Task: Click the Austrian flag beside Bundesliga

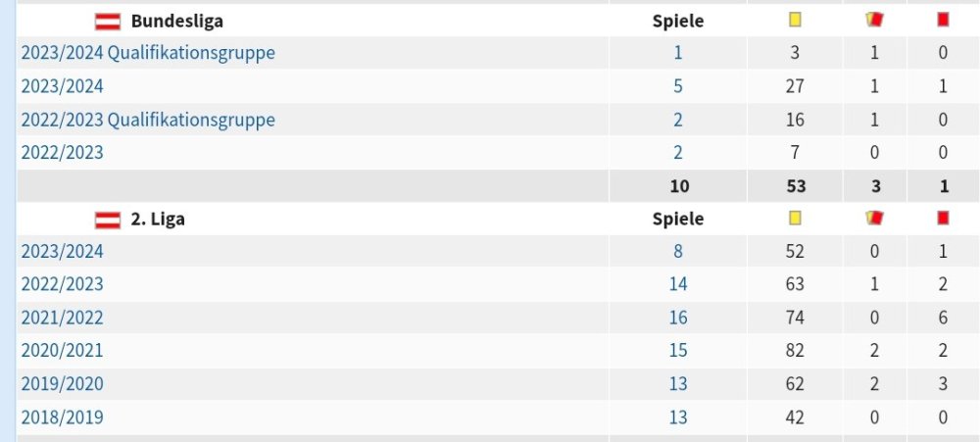Action: click(107, 21)
